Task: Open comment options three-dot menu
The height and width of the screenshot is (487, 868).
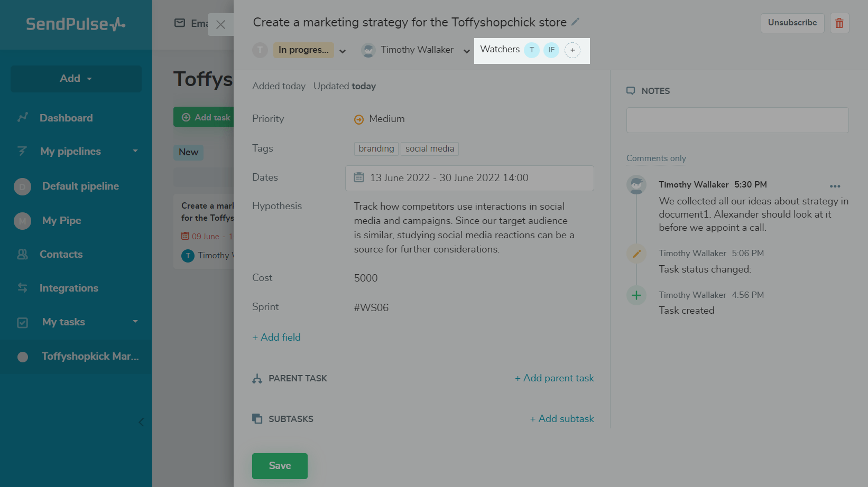Action: [835, 186]
